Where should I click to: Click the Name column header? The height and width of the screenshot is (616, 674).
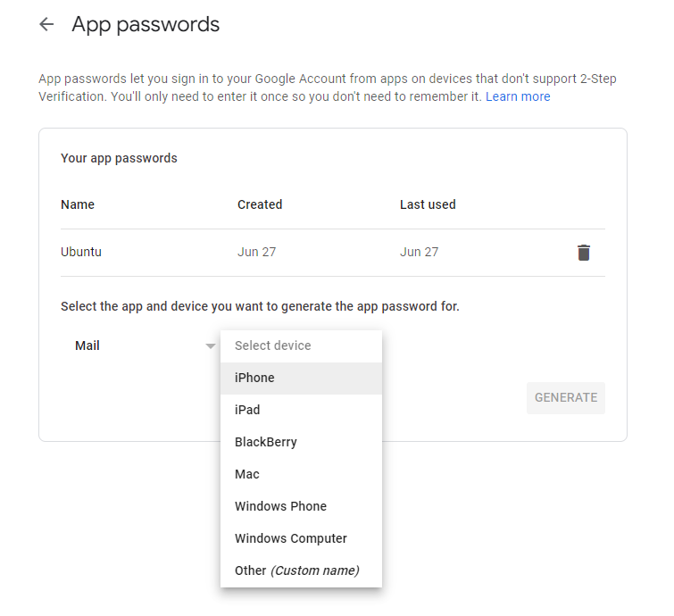point(78,204)
